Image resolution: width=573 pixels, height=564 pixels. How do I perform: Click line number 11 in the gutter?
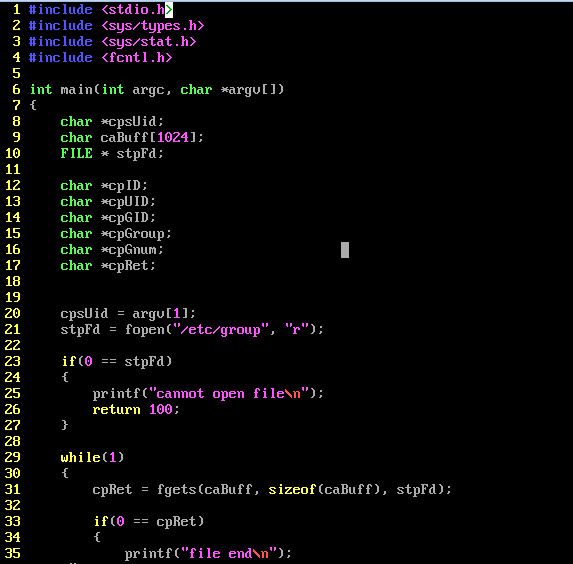click(12, 170)
